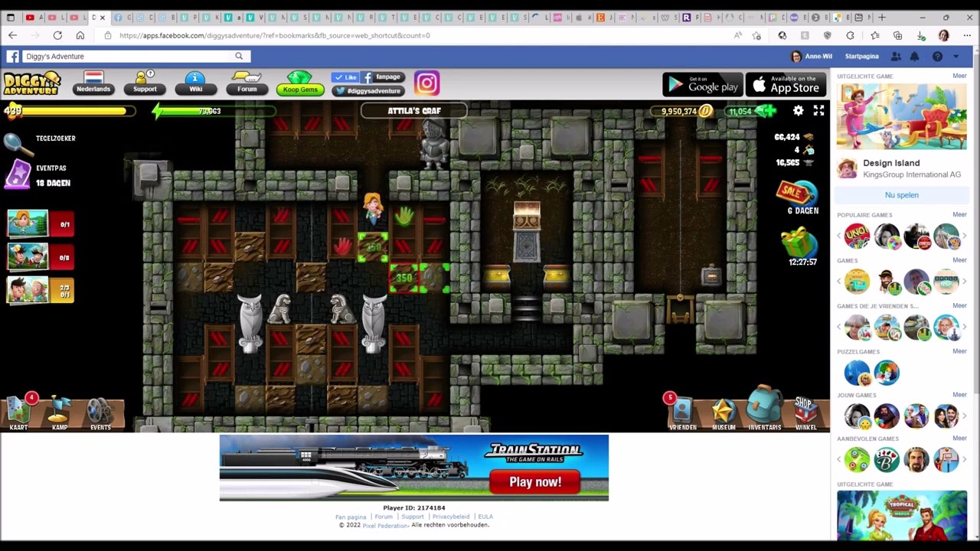Open the Design Island game title

[x=891, y=163]
